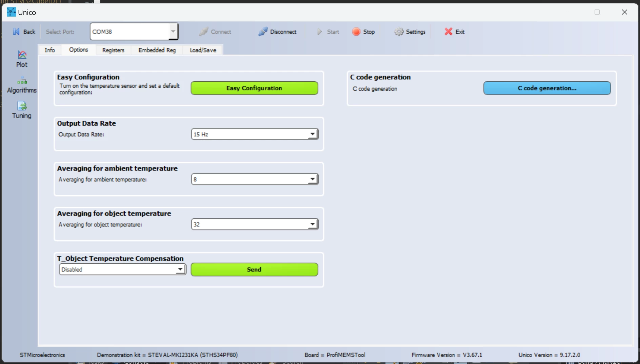Viewport: 640px width, 364px height.
Task: Open ambient temperature averaging dropdown
Action: coord(312,179)
